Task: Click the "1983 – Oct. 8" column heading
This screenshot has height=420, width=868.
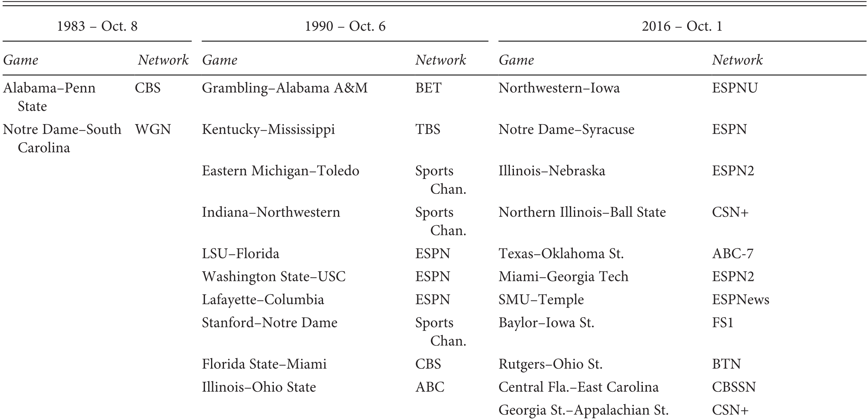Action: coord(97,27)
